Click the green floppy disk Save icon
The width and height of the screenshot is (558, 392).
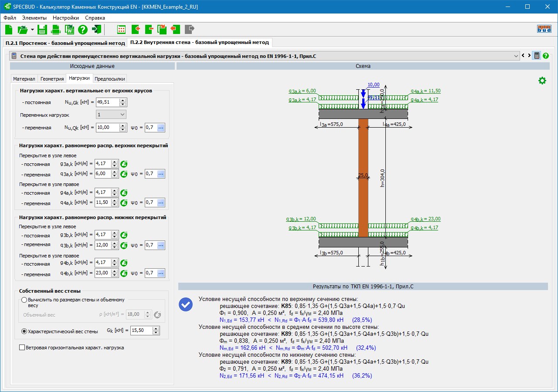pos(42,30)
